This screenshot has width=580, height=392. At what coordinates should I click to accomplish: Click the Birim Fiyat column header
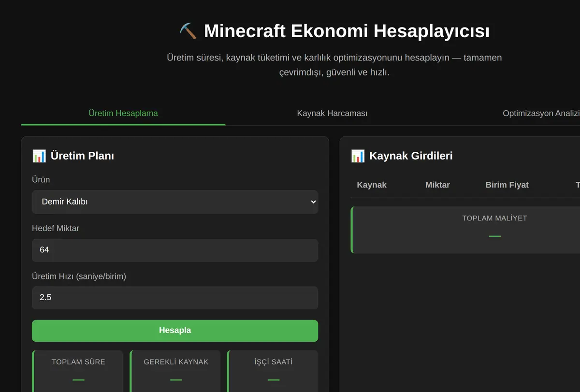pyautogui.click(x=507, y=185)
